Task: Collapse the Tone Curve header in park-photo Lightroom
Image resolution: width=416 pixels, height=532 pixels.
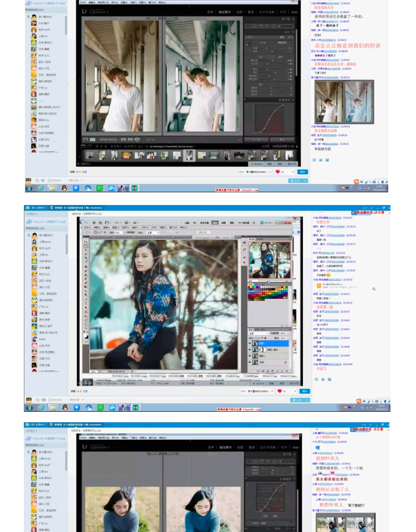Action: click(271, 479)
